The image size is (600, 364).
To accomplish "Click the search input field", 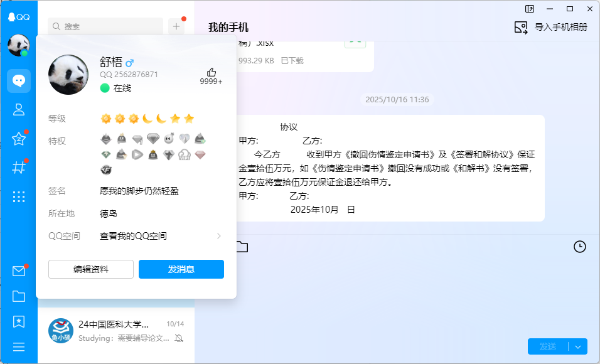I will tap(107, 26).
